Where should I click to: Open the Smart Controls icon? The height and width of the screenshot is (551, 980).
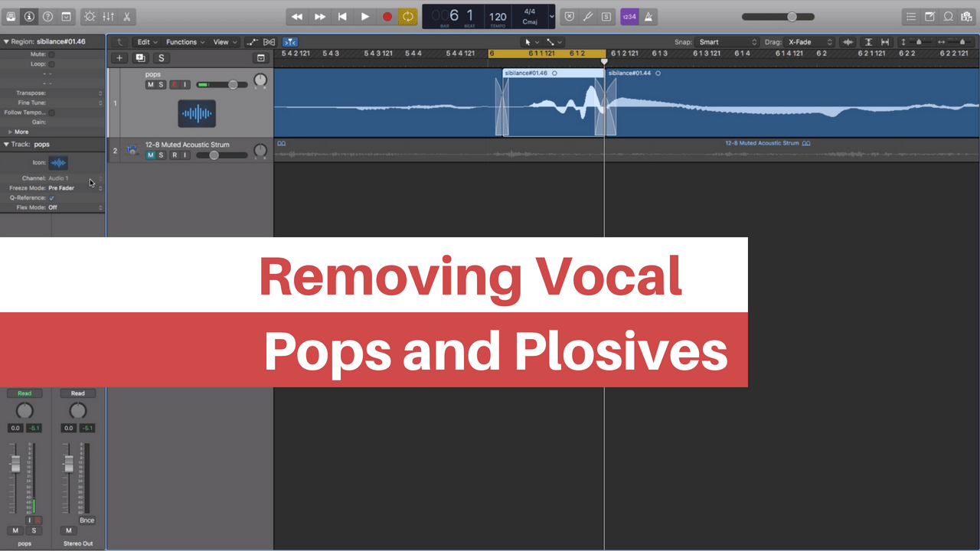(89, 16)
